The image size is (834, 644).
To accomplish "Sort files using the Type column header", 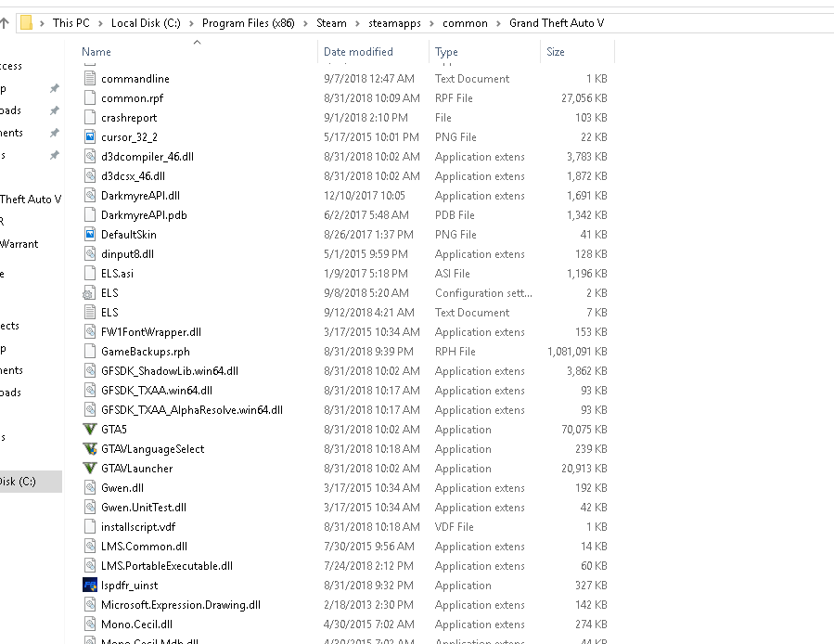I will (446, 52).
